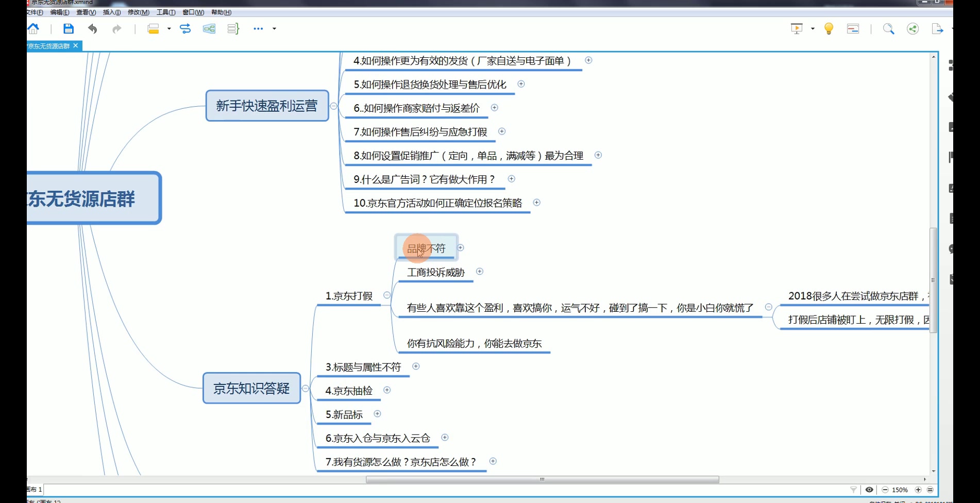
Task: Open the 帮助(H) menu
Action: click(221, 12)
